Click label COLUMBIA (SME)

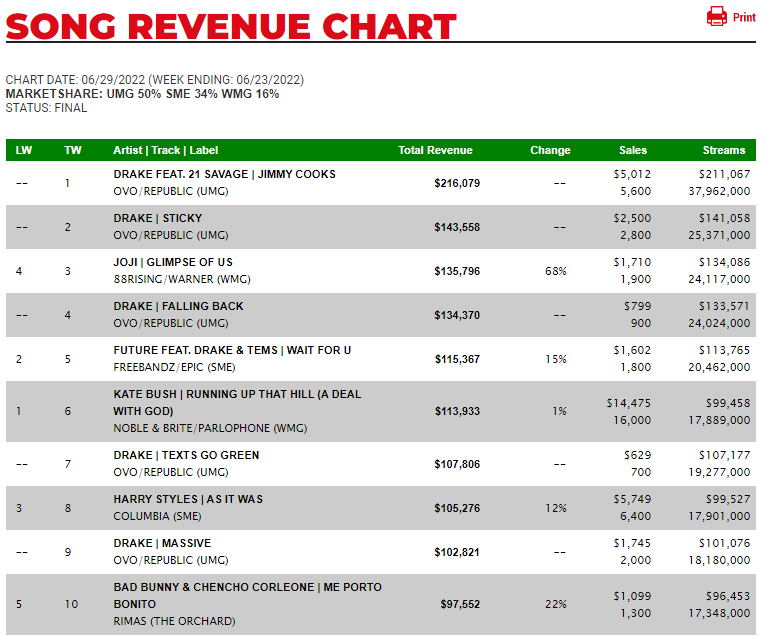pyautogui.click(x=158, y=516)
